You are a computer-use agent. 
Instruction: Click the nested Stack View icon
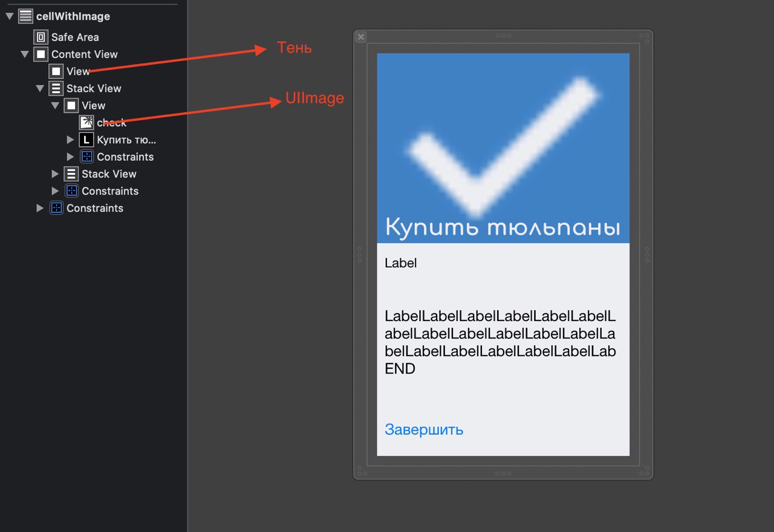point(71,174)
